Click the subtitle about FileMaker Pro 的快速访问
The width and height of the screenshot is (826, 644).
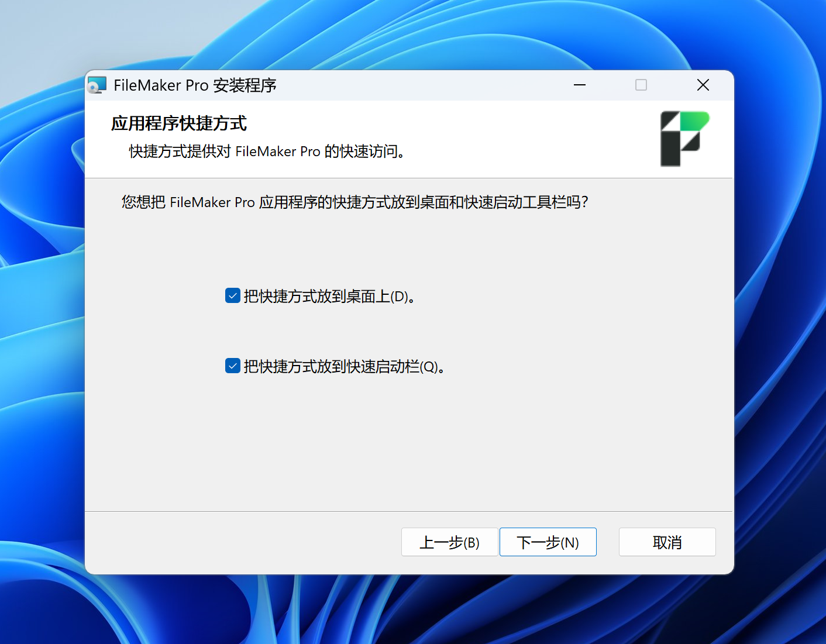267,151
